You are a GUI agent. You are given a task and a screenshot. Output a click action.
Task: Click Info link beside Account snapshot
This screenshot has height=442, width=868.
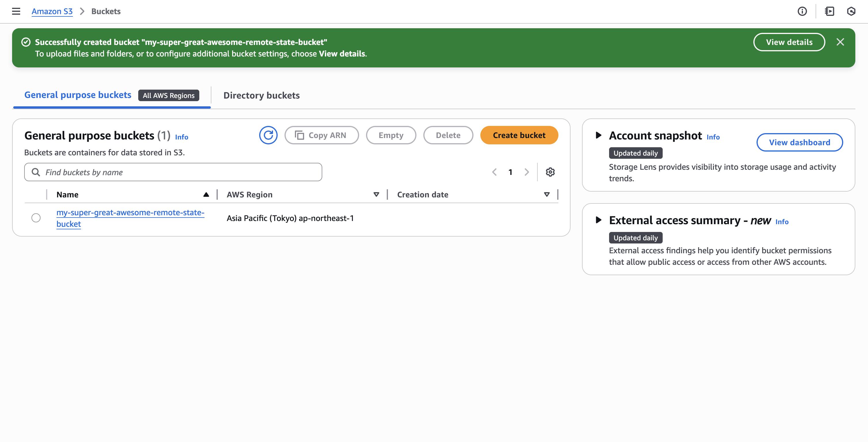[x=713, y=137]
